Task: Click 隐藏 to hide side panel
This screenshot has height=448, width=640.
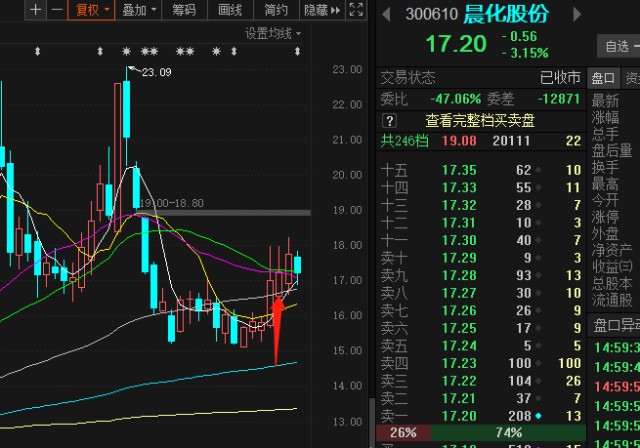Action: (322, 9)
